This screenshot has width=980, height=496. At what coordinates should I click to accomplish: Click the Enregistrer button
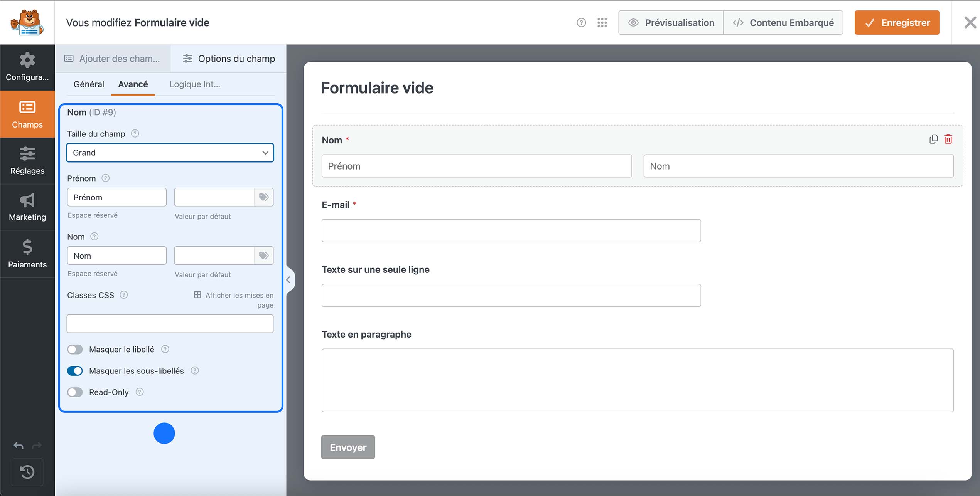(x=897, y=22)
